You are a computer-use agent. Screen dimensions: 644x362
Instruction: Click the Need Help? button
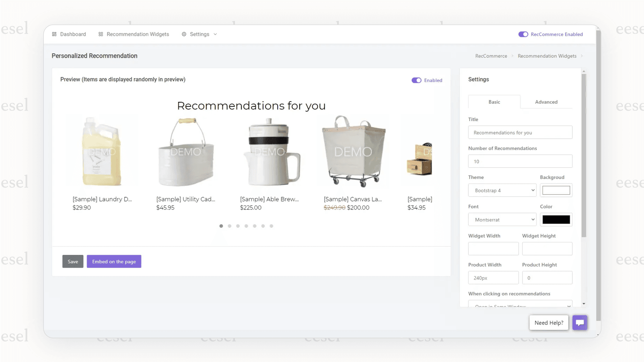tap(549, 323)
